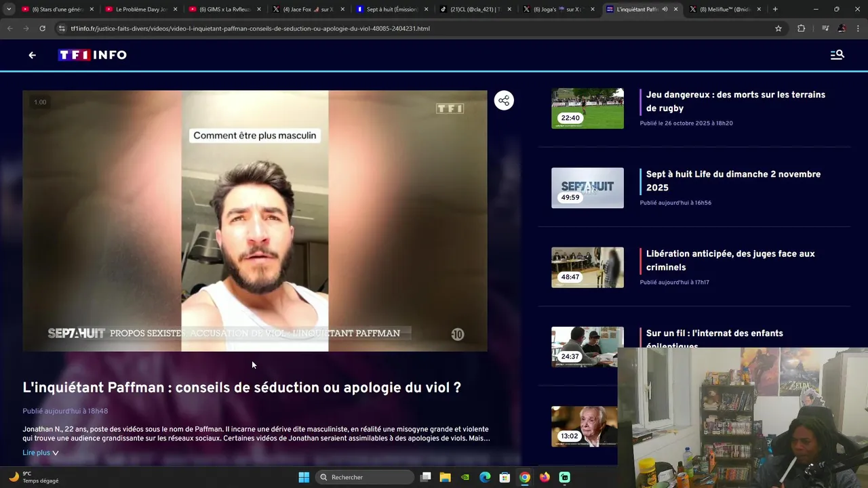Click 'Publié aujourd'hui à 17h17' text
Viewport: 868px width, 488px height.
[675, 282]
